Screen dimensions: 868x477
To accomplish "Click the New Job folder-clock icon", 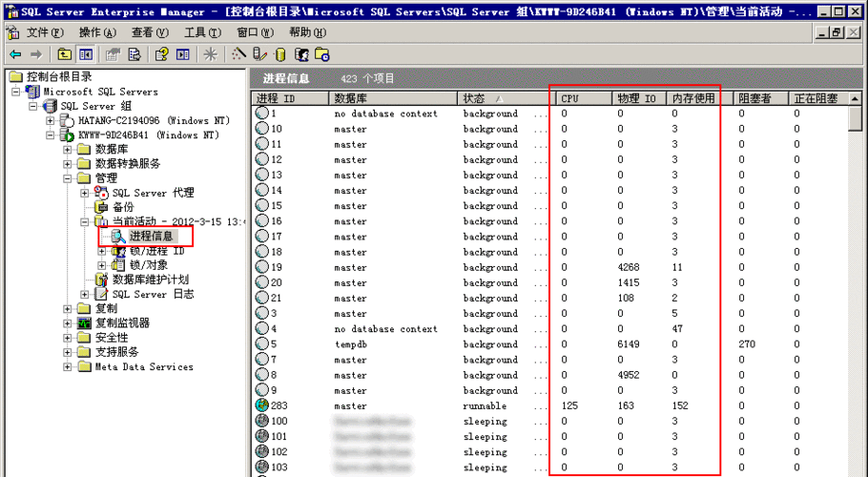I will [322, 54].
